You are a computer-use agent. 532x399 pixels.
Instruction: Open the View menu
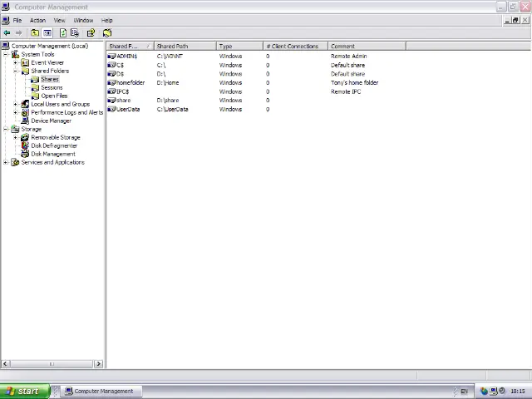coord(59,20)
